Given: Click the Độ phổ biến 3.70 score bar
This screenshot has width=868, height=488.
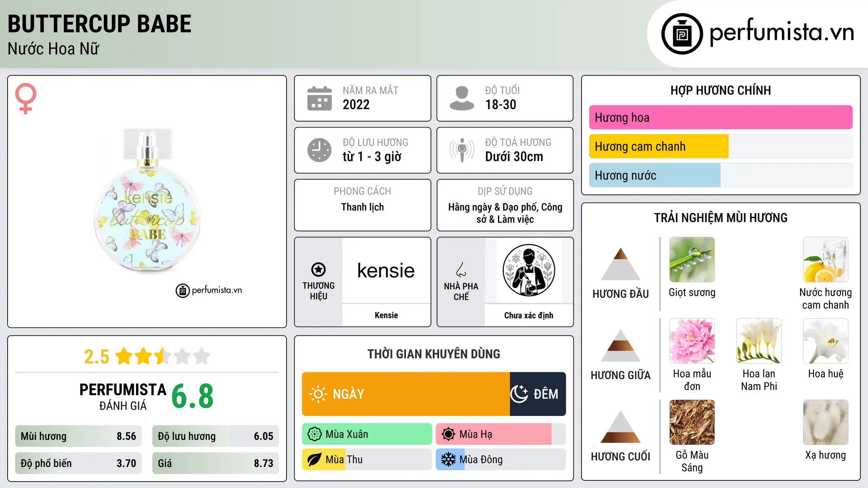Looking at the screenshot, I should [x=78, y=463].
